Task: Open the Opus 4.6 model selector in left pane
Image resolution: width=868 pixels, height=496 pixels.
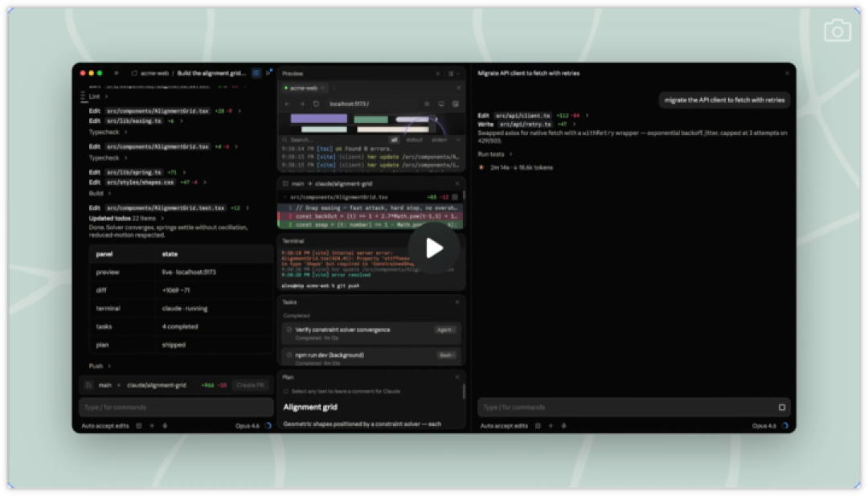Action: pyautogui.click(x=248, y=426)
